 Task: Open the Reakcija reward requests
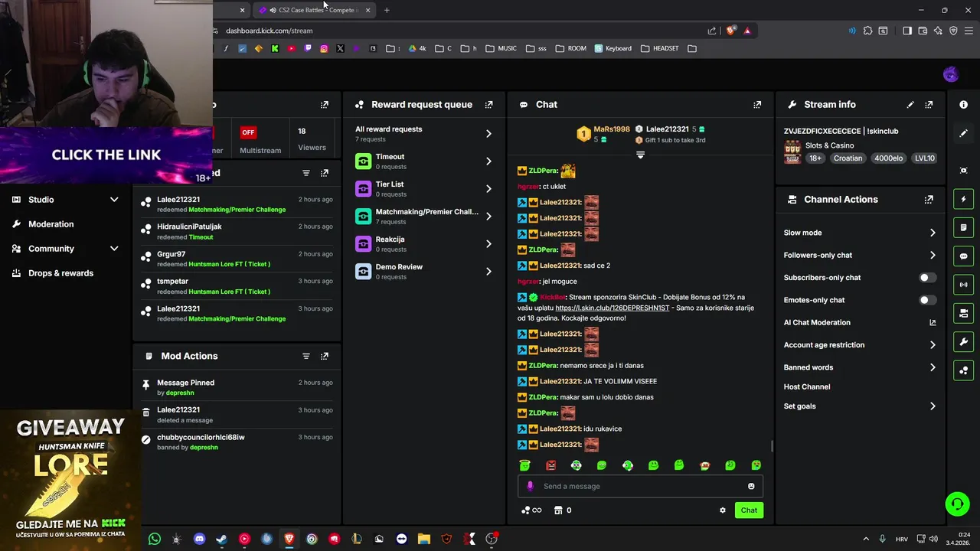pyautogui.click(x=423, y=244)
